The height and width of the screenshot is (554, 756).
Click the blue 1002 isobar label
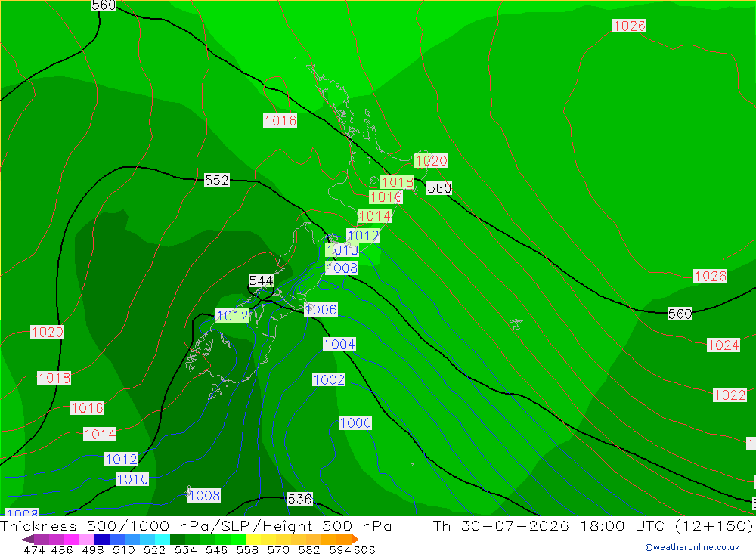329,380
